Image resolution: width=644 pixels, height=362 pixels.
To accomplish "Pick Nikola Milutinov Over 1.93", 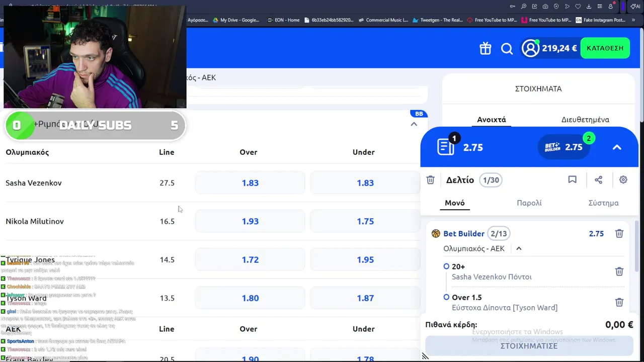I will pos(250,221).
